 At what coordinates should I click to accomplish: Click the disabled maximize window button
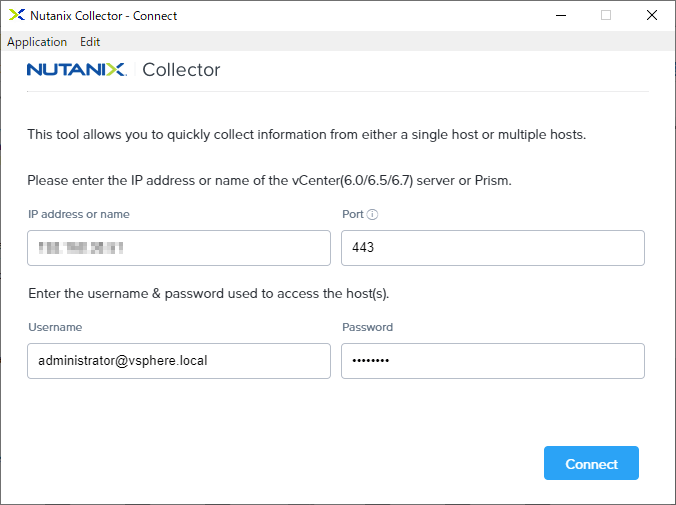coord(605,15)
